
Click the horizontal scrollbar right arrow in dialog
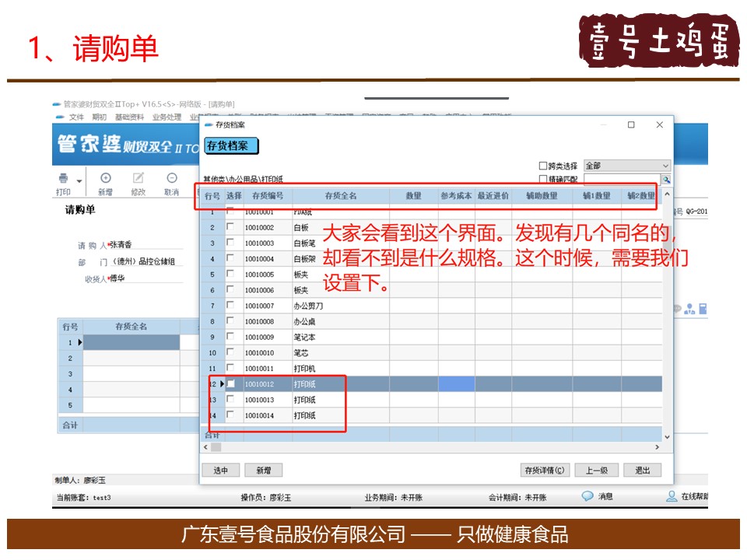pyautogui.click(x=657, y=447)
